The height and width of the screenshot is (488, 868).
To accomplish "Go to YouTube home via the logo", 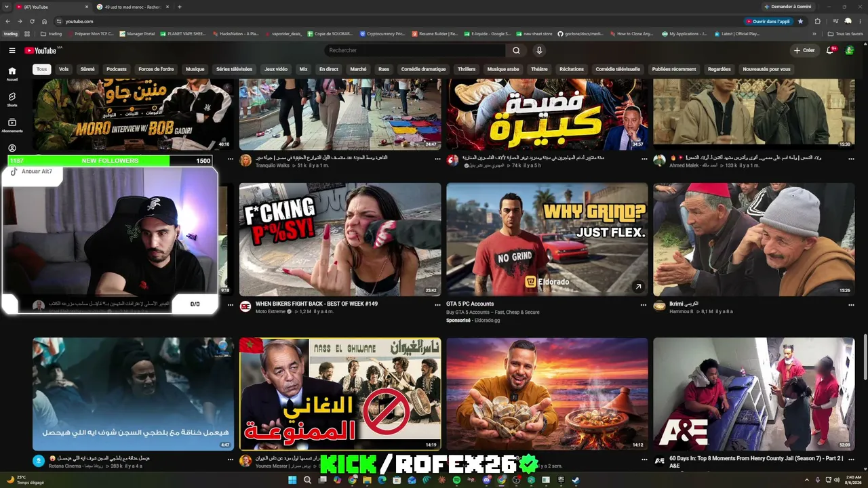I will [41, 50].
